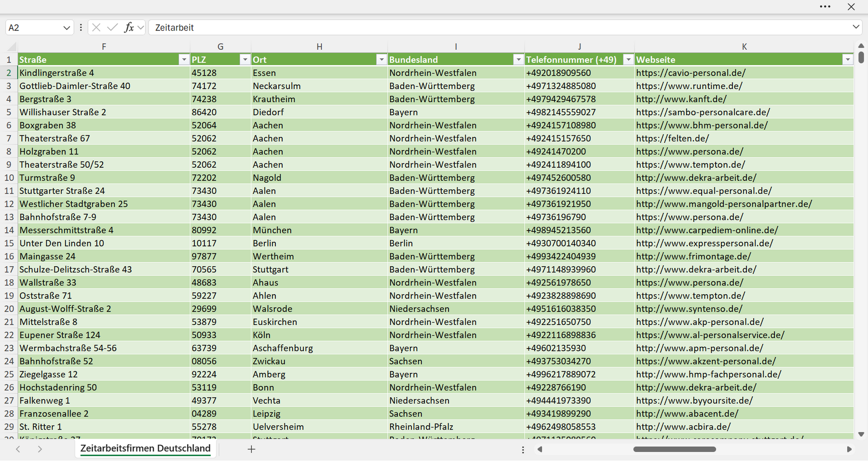Select the column J header
This screenshot has width=868, height=461.
tap(579, 47)
